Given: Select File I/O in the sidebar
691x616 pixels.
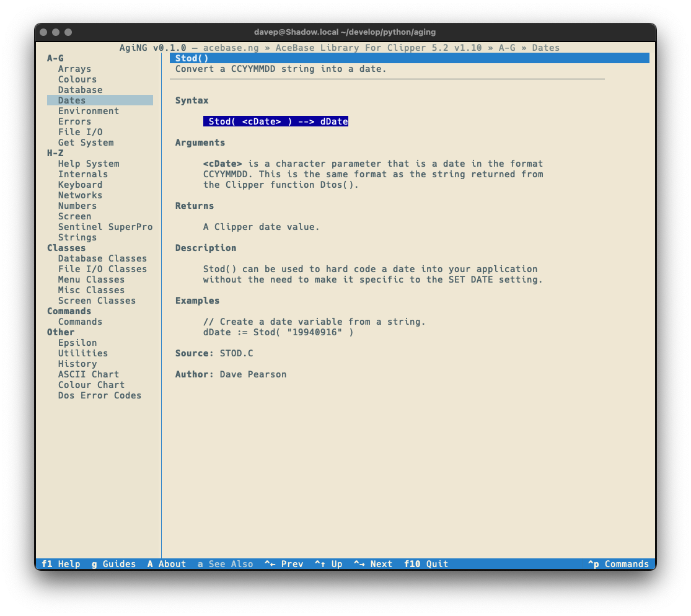Looking at the screenshot, I should pos(80,132).
